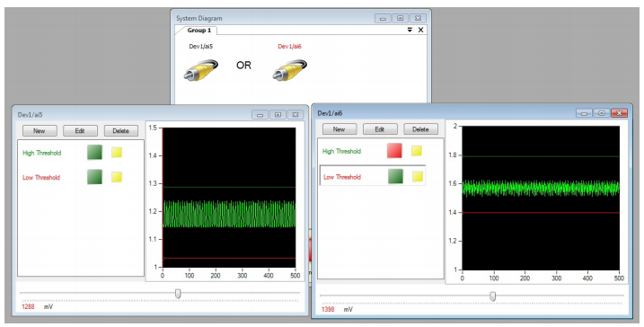Click the threshold slider handle in Dev1/ai6

493,296
